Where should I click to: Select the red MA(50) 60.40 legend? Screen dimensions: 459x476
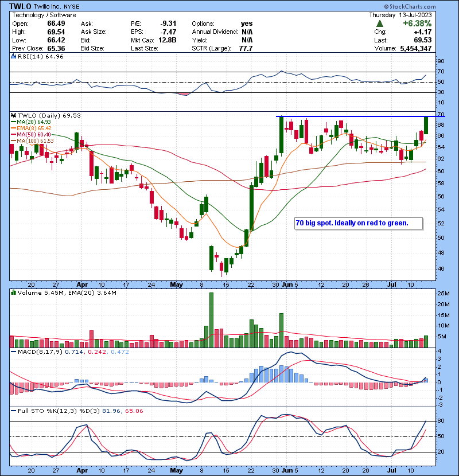[31, 134]
